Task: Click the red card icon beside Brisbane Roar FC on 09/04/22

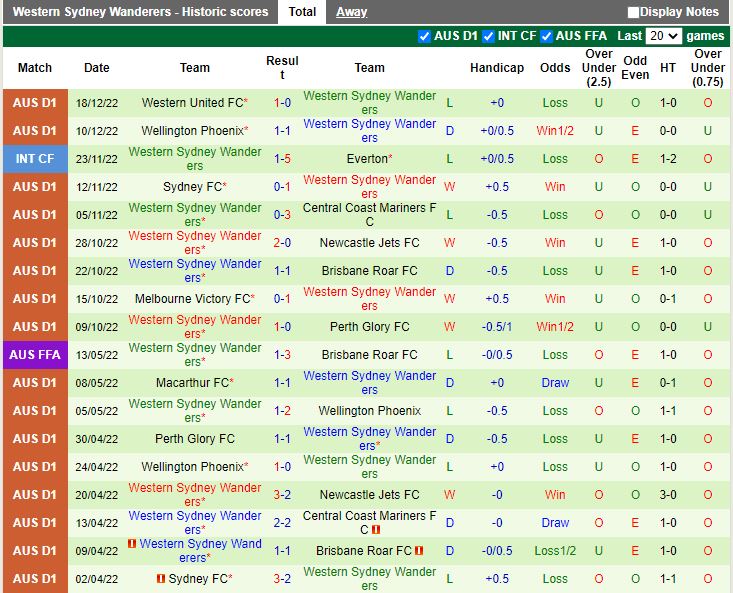Action: coord(419,550)
